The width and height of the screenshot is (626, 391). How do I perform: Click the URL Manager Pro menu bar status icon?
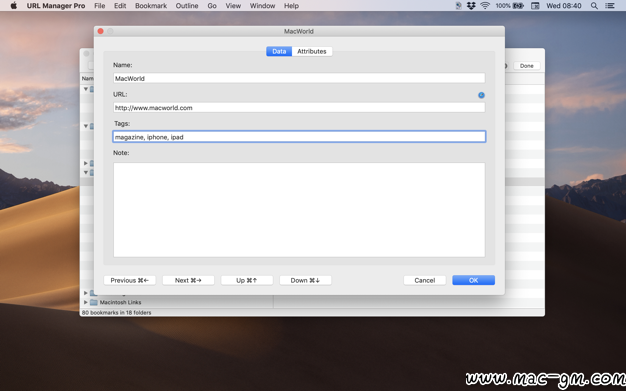[458, 6]
